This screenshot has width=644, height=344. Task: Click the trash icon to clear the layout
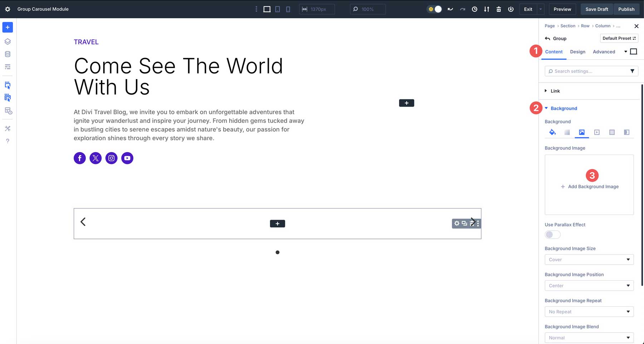(x=498, y=9)
